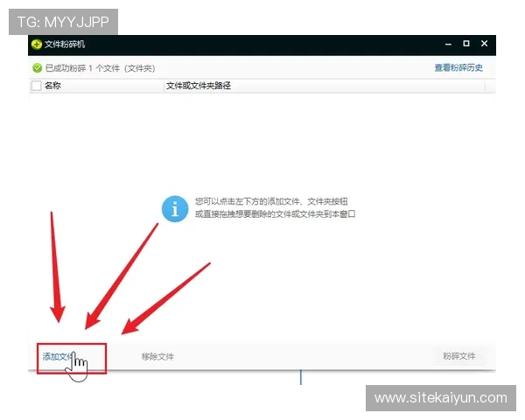Click the green success checkmark icon
525x420 pixels.
(37, 68)
